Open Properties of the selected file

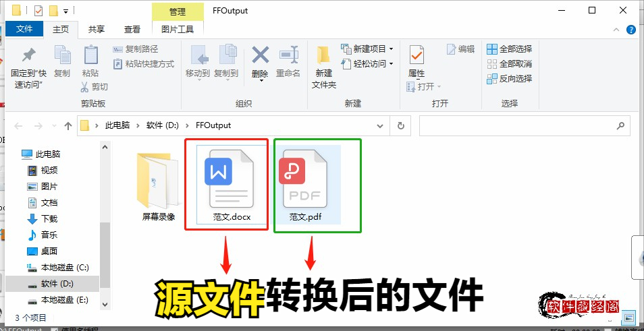click(417, 61)
